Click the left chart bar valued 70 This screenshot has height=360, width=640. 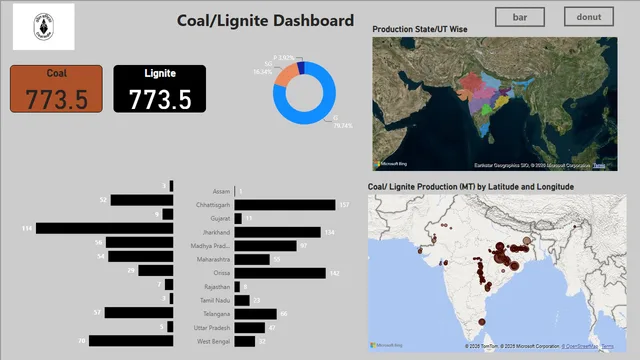131,341
